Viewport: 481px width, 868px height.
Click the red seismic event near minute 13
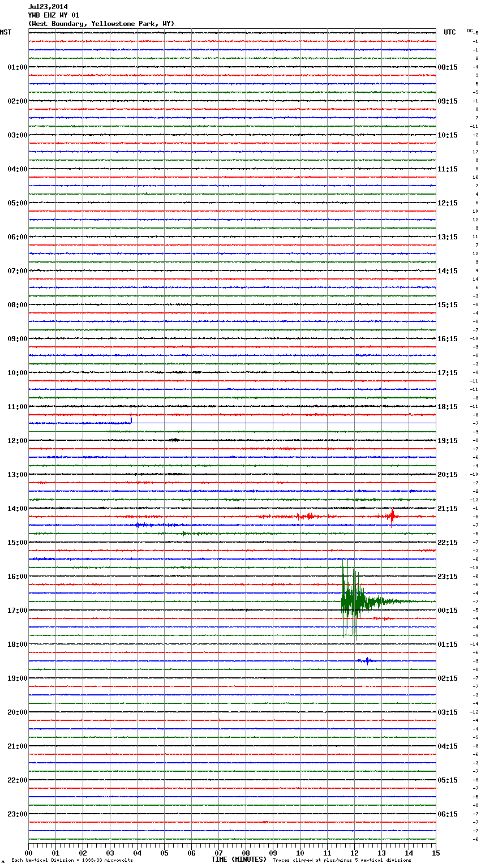click(391, 516)
